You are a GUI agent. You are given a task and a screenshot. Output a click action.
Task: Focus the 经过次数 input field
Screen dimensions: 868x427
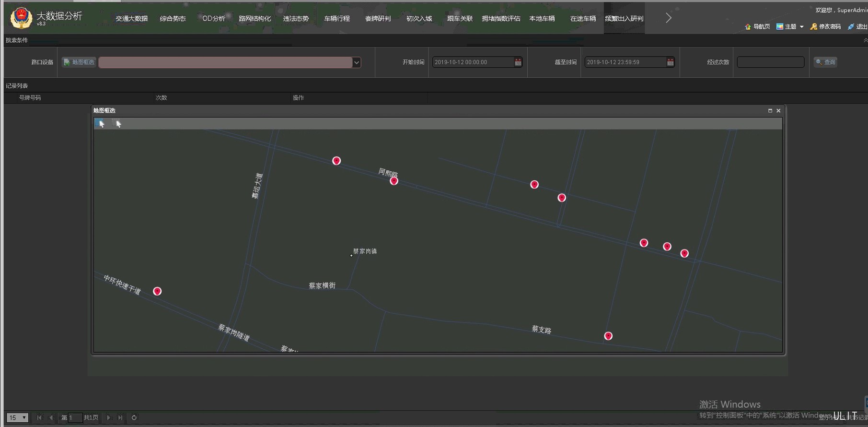coord(770,62)
